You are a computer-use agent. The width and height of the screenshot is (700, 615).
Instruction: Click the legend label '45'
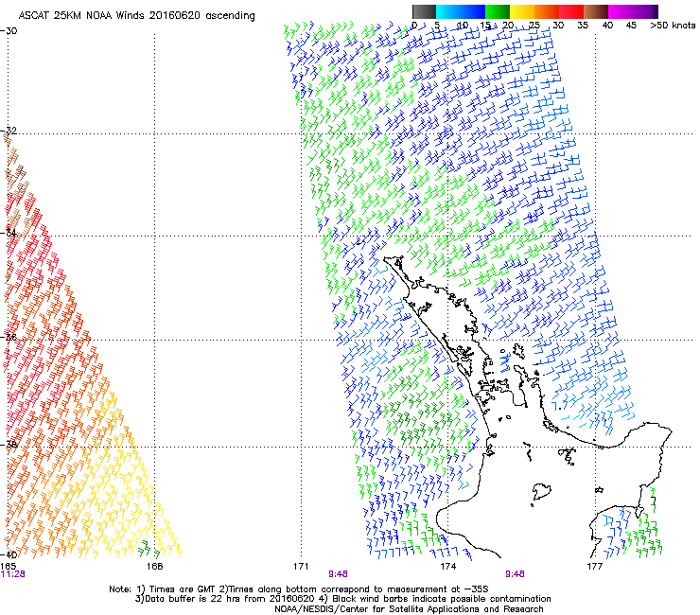pyautogui.click(x=631, y=26)
